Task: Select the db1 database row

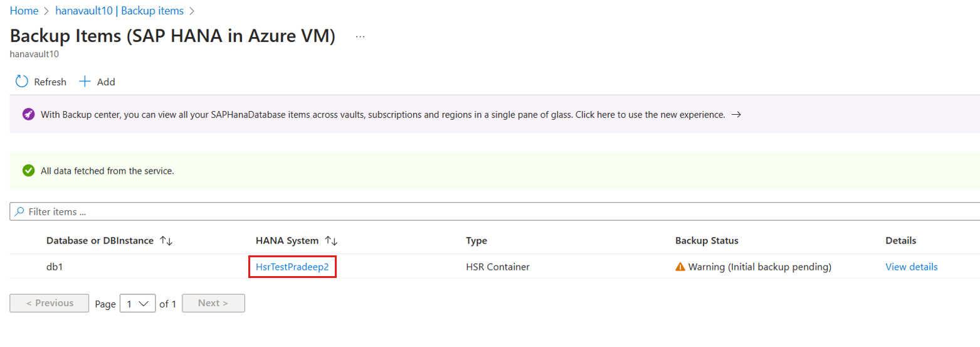Action: 495,267
